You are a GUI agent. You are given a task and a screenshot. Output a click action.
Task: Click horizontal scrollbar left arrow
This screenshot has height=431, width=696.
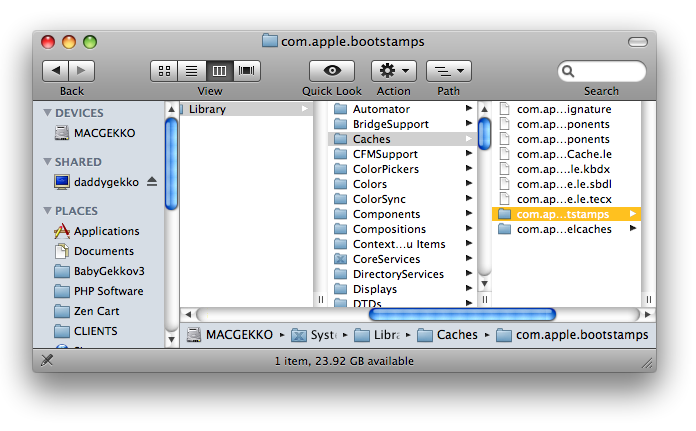click(x=188, y=314)
